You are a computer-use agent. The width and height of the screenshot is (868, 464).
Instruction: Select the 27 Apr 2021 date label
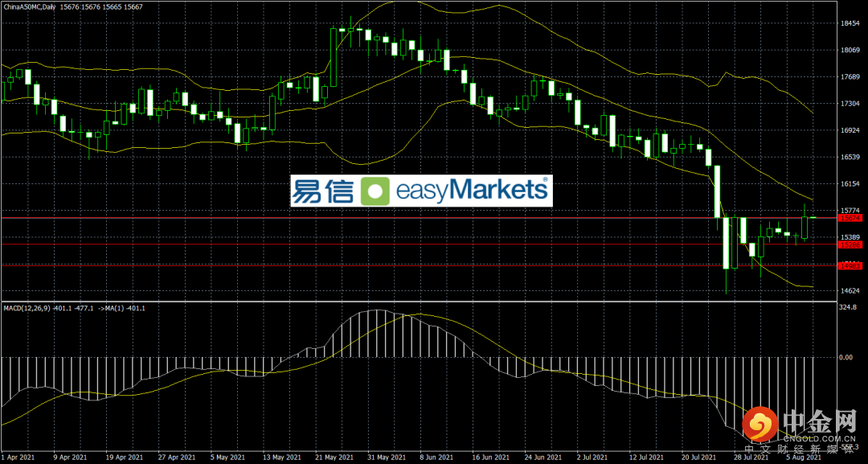tap(176, 458)
